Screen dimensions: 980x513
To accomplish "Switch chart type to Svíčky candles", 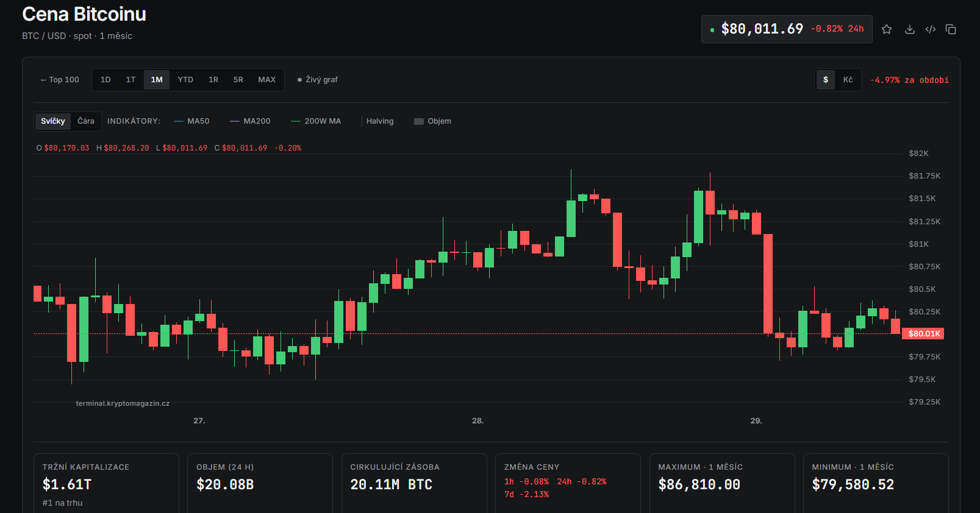I will tap(53, 121).
